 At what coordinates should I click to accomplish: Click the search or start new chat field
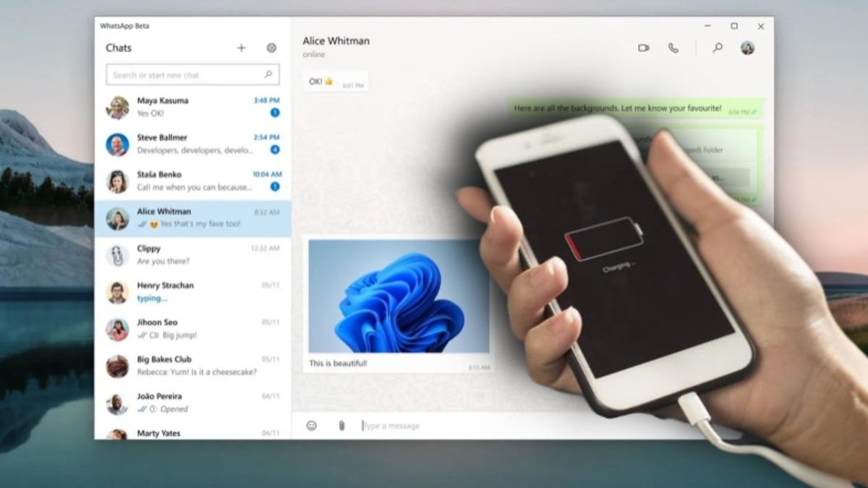point(187,74)
